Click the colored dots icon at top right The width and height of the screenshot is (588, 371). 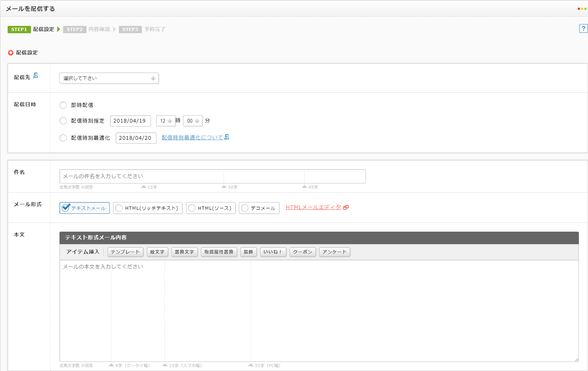coord(582,9)
